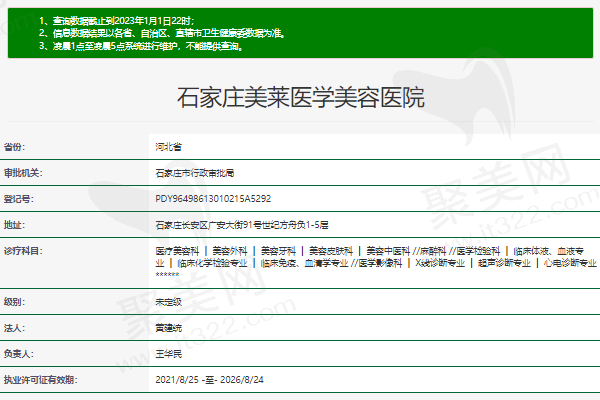
Task: Click X线诊断专业 in the departments list
Action: tap(440, 263)
